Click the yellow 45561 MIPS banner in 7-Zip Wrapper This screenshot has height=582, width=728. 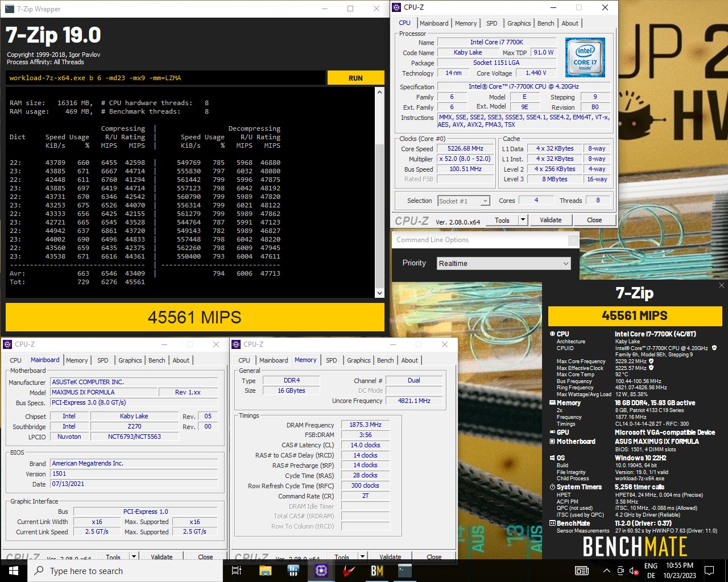coord(195,317)
